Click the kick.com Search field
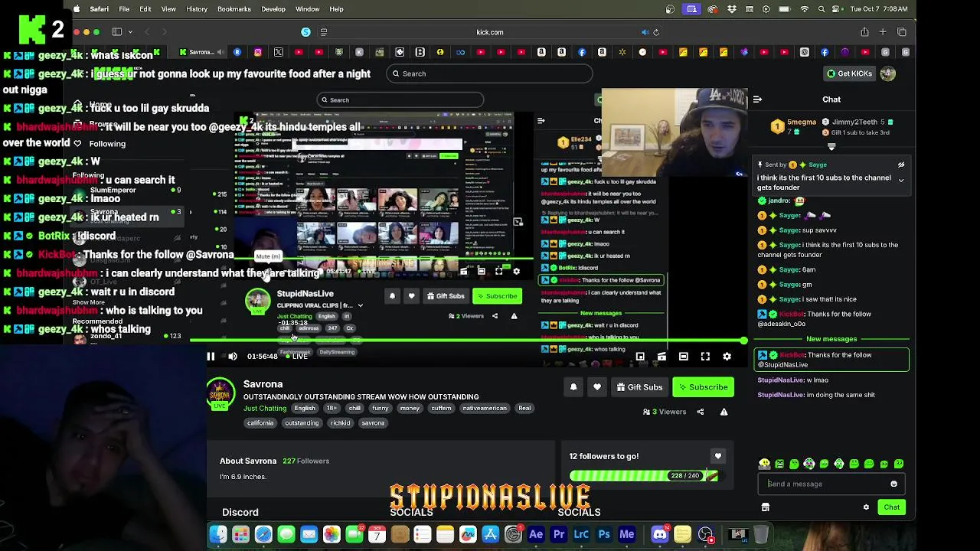This screenshot has height=551, width=980. click(x=490, y=73)
